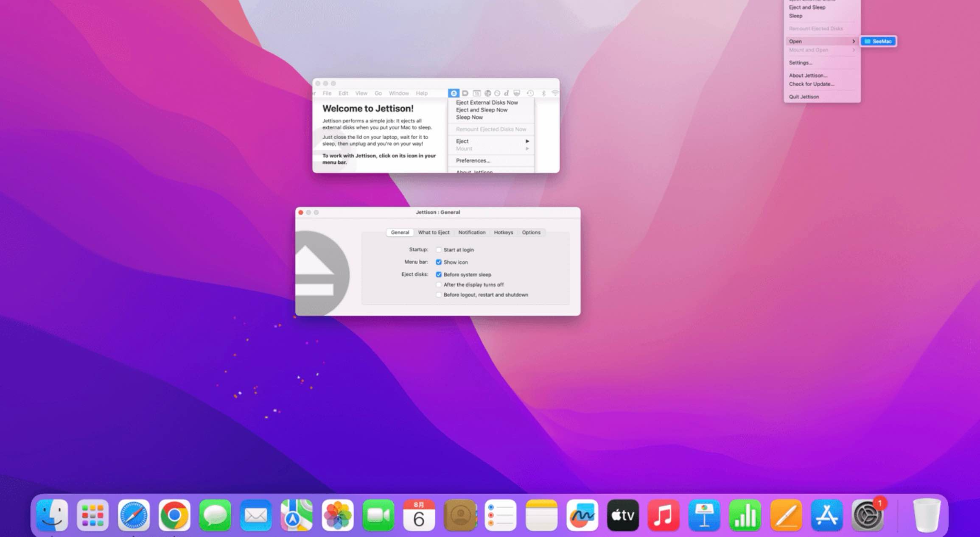Open Launchpad from the dock
This screenshot has width=980, height=537.
click(x=93, y=515)
